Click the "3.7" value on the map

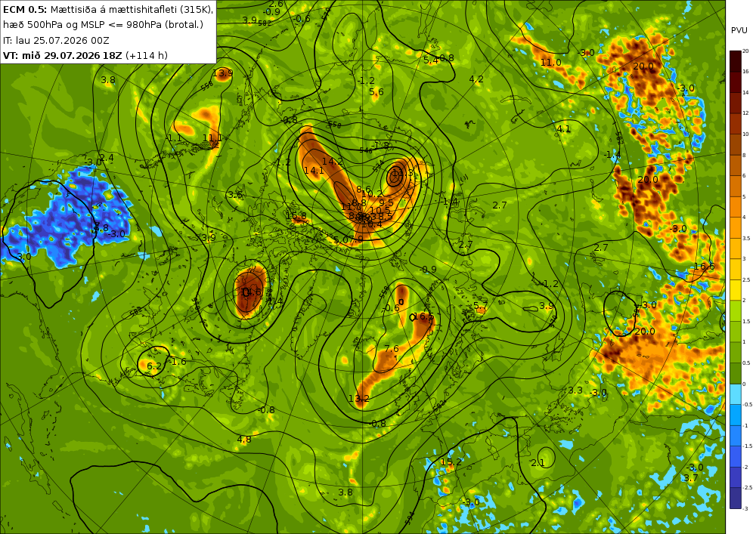[x=691, y=478]
